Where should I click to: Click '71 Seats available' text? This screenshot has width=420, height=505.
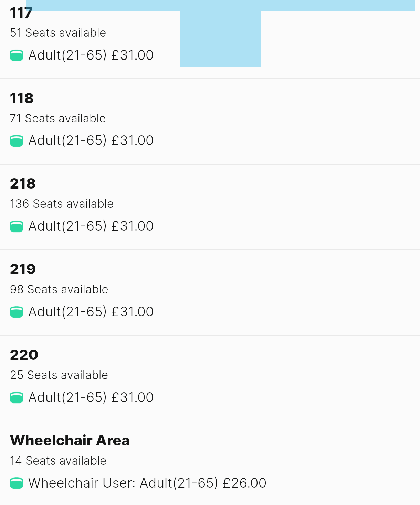[58, 118]
